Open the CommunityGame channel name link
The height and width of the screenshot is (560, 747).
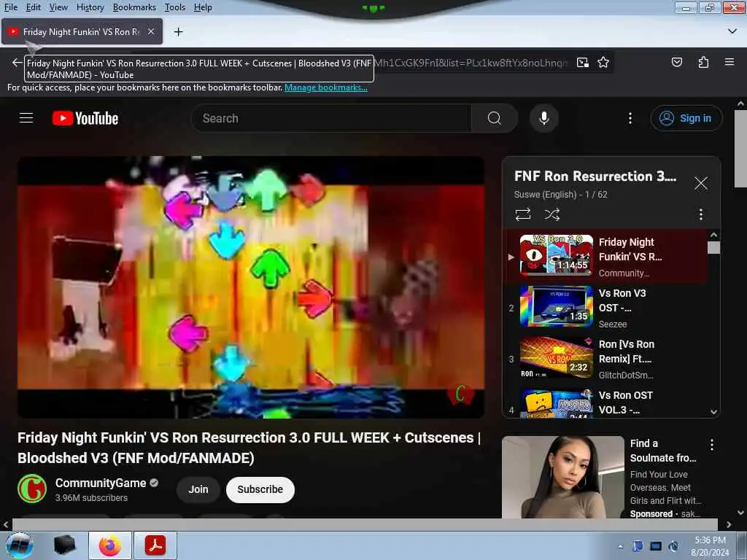click(101, 483)
